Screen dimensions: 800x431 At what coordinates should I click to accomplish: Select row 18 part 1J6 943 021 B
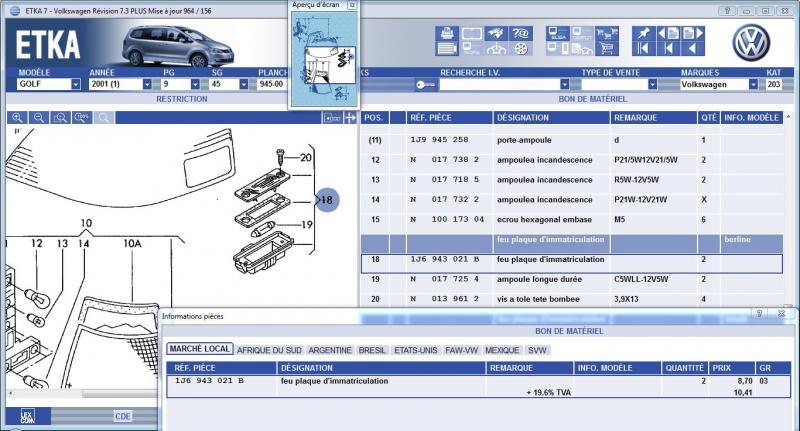(571, 263)
